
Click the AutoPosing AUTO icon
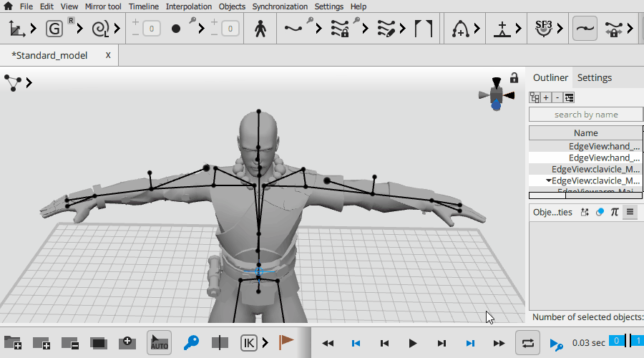pos(159,343)
